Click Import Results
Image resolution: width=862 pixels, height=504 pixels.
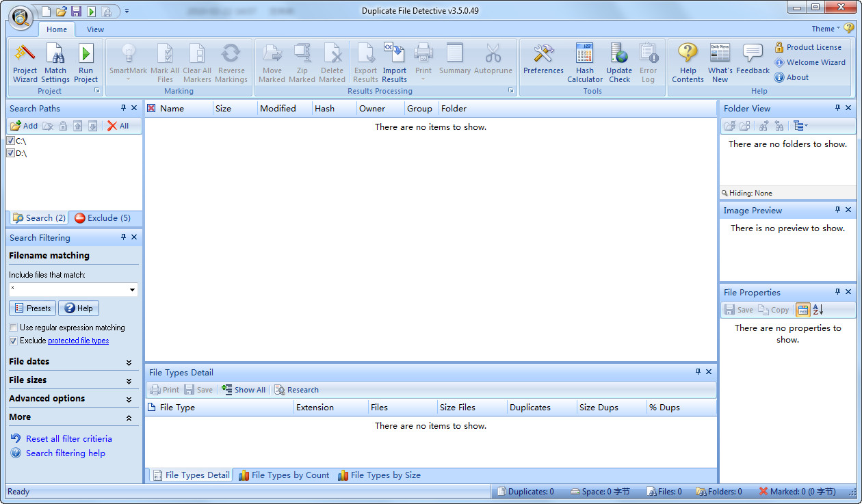point(394,63)
